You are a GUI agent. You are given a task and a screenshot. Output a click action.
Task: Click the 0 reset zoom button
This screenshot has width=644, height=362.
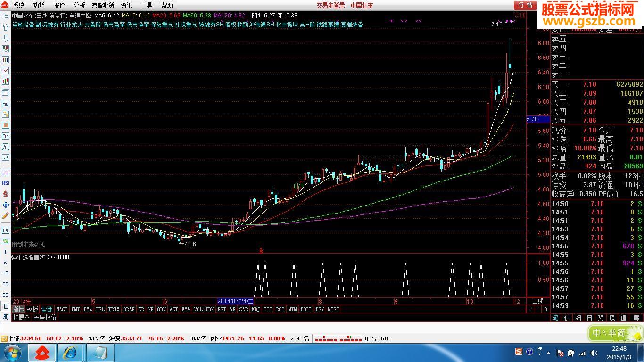tap(545, 309)
